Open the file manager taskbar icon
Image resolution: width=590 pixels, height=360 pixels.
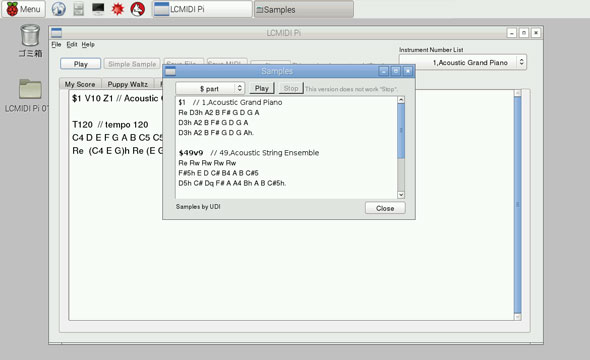click(78, 9)
